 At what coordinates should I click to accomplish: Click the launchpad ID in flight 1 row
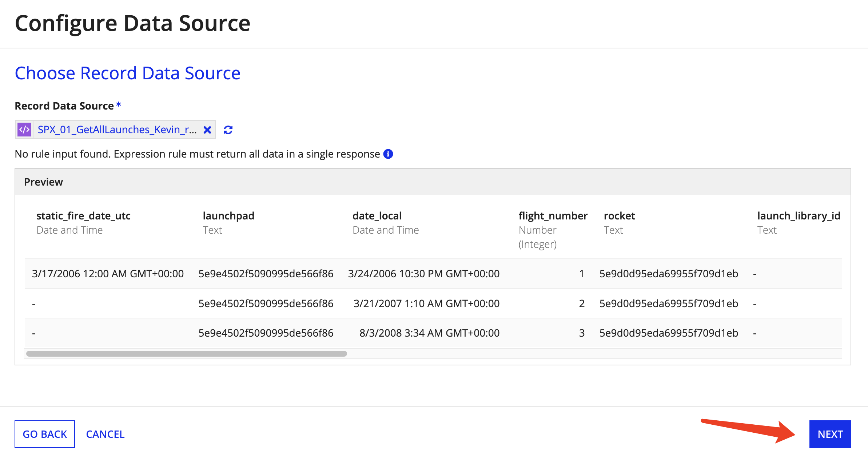tap(266, 274)
